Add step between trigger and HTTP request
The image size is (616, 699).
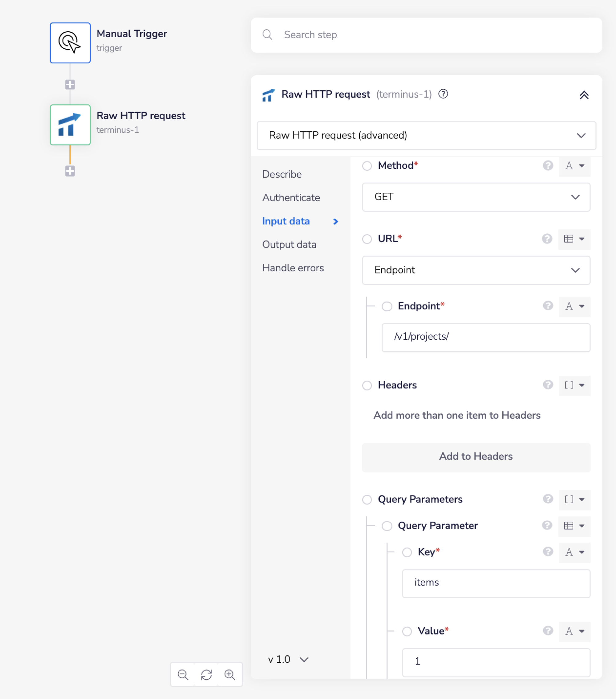tap(70, 84)
